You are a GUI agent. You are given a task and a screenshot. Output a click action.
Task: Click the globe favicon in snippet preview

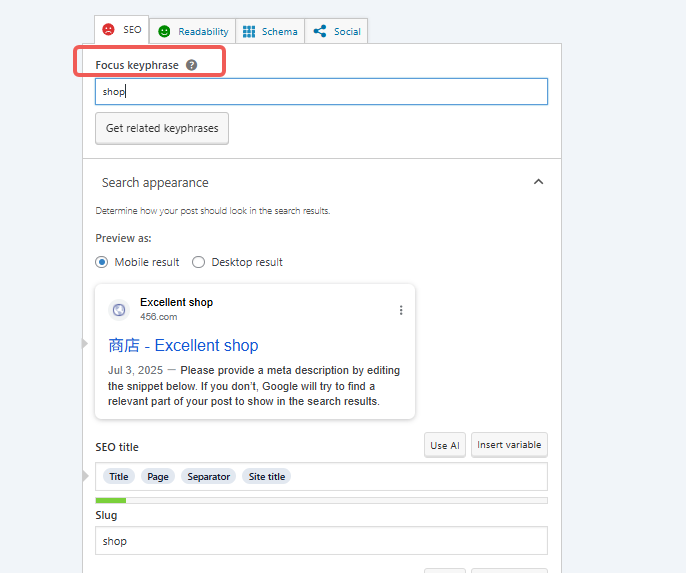coord(119,310)
